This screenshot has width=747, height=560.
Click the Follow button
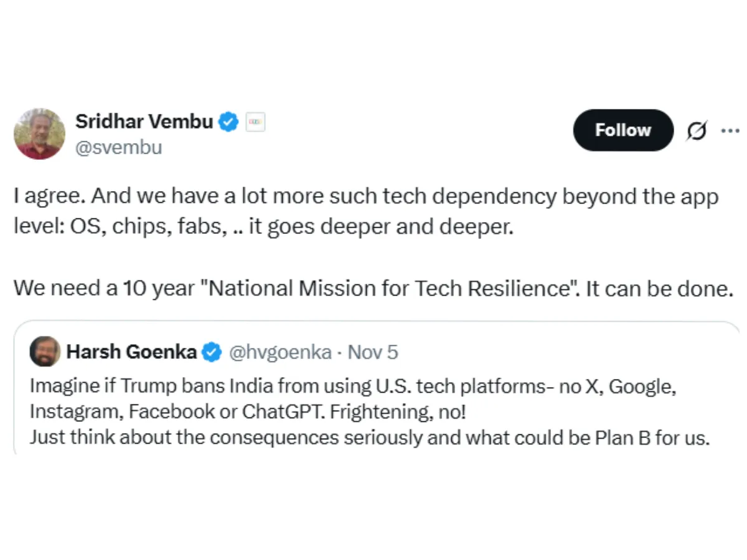622,130
